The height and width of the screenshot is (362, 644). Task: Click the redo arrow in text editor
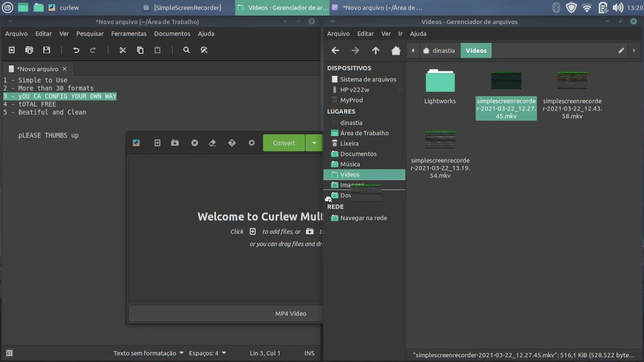point(93,50)
